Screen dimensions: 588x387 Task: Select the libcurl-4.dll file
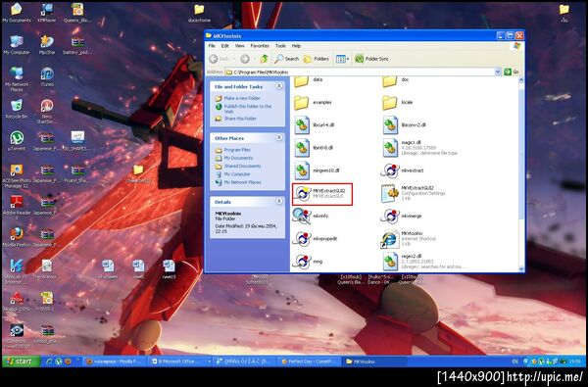point(315,124)
